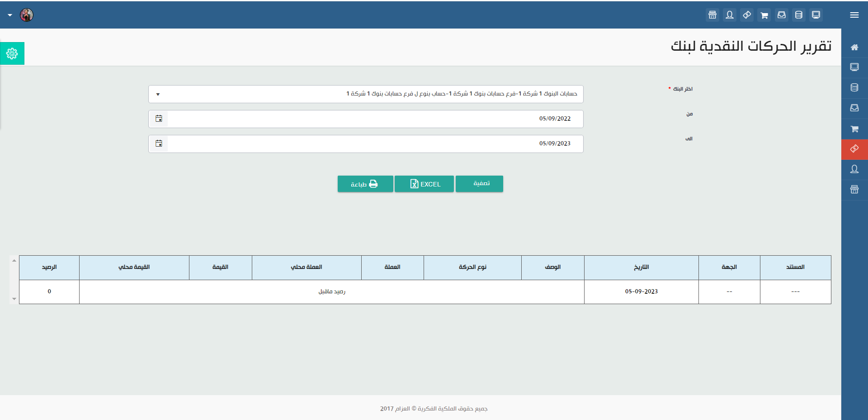Screen dimensions: 868x420
Task: Click the القيمة محلي column header
Action: coord(134,267)
